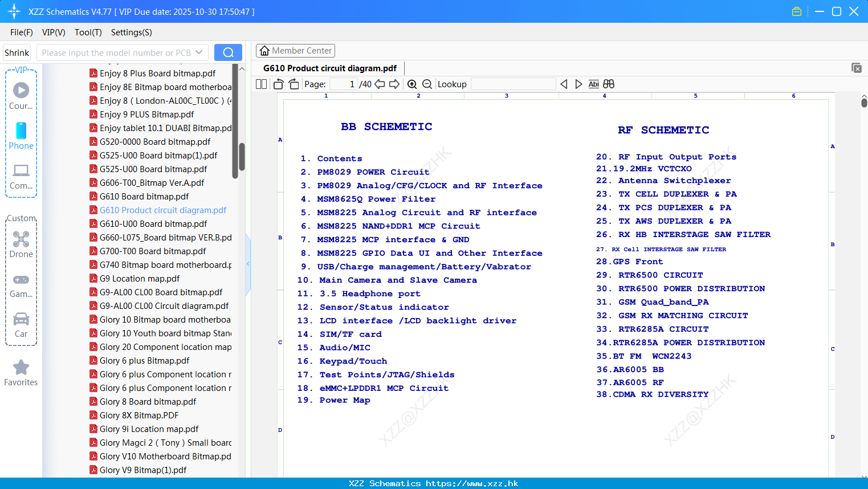Zoom out of the PDF
Screen dimensions: 868x489
coord(427,84)
